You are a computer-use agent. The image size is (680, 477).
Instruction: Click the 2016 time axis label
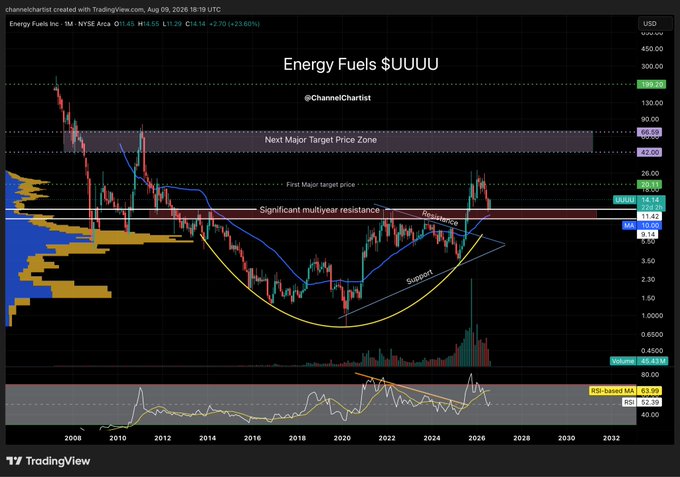pyautogui.click(x=252, y=438)
